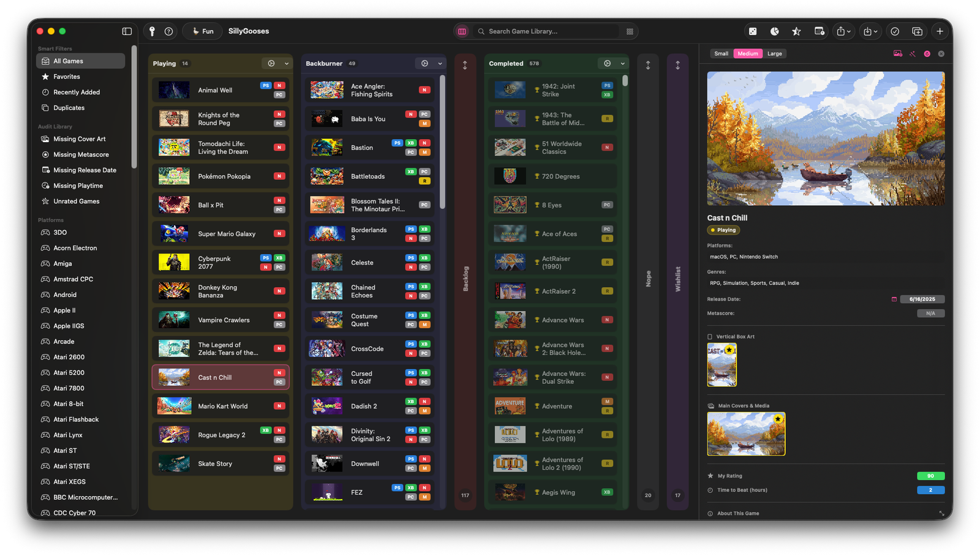Select the Animal Well game card
The width and height of the screenshot is (980, 556).
click(221, 90)
